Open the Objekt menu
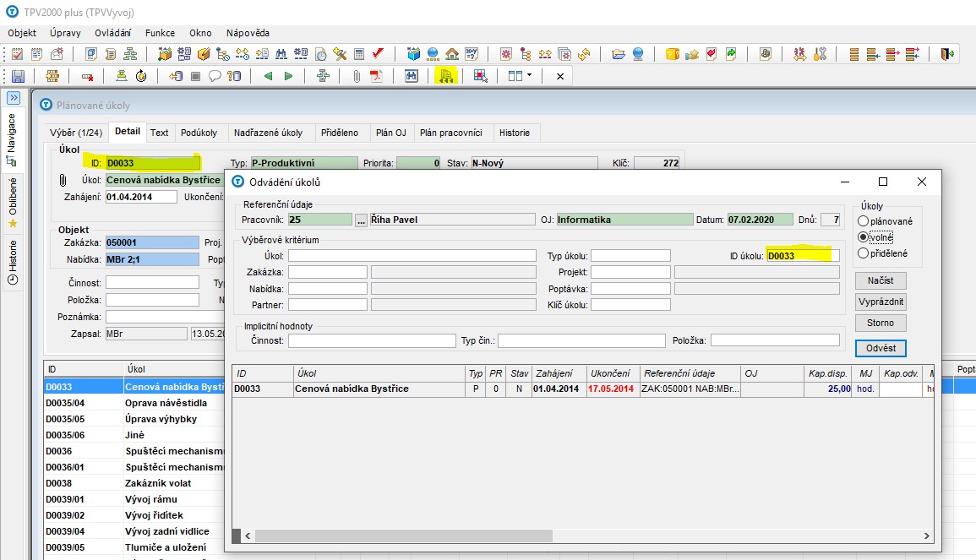The image size is (976, 560). (x=22, y=33)
